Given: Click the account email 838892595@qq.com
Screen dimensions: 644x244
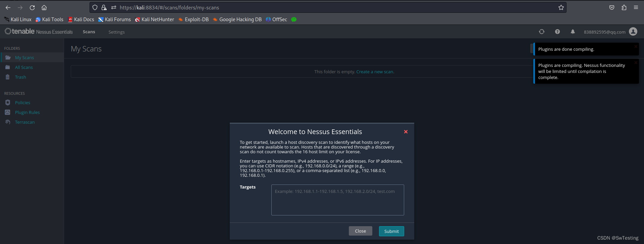Looking at the screenshot, I should (604, 32).
